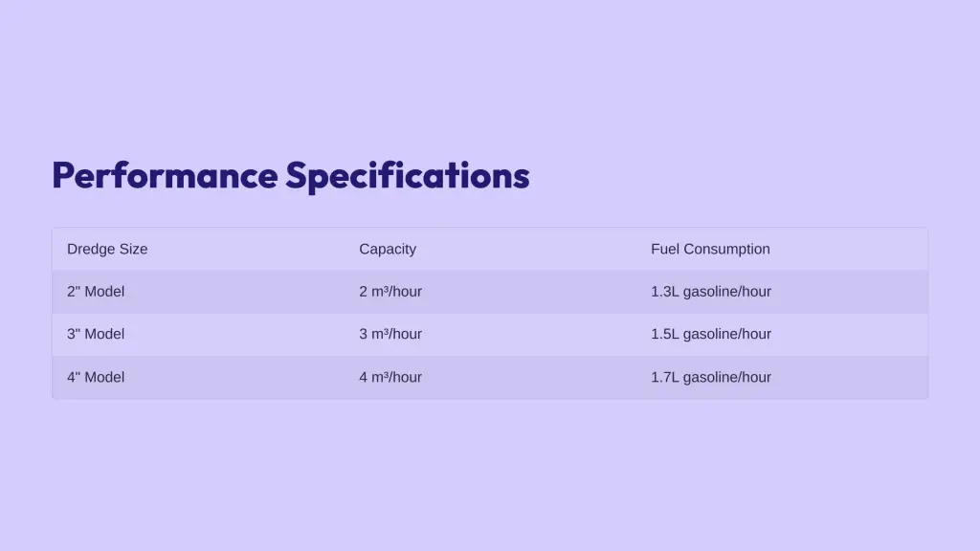Click the 1.7L gasoline/hour cell
This screenshot has height=551, width=980.
click(711, 377)
